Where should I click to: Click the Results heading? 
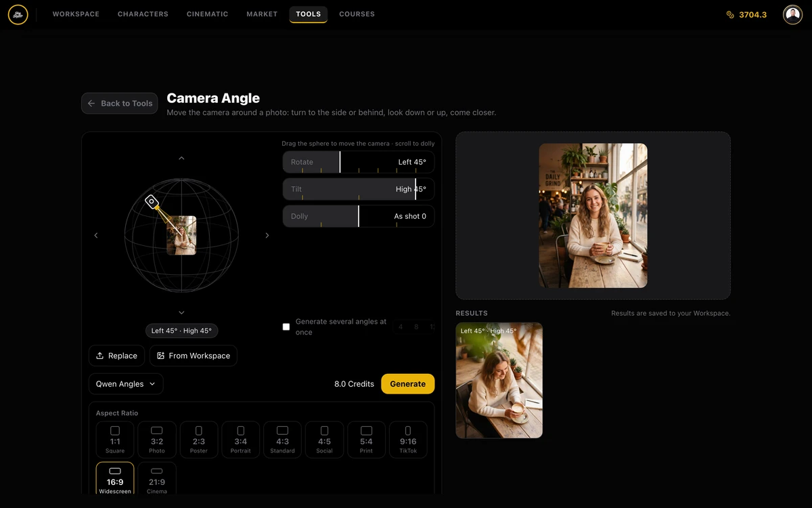pyautogui.click(x=472, y=314)
